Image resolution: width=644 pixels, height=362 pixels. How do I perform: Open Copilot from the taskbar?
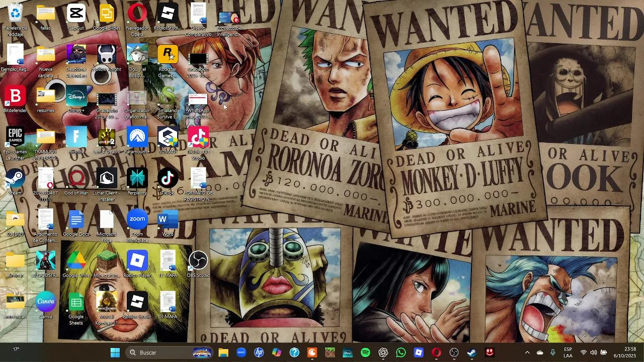(x=277, y=352)
